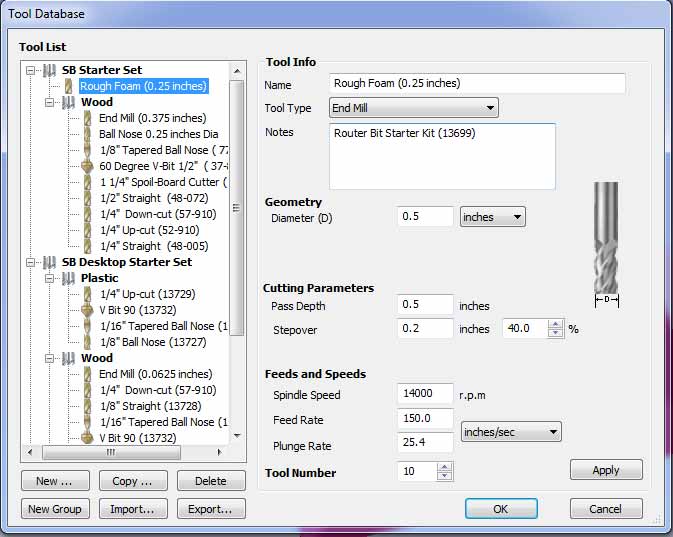Click the Tool Number value field
Screen dimensions: 673x537
(x=418, y=472)
